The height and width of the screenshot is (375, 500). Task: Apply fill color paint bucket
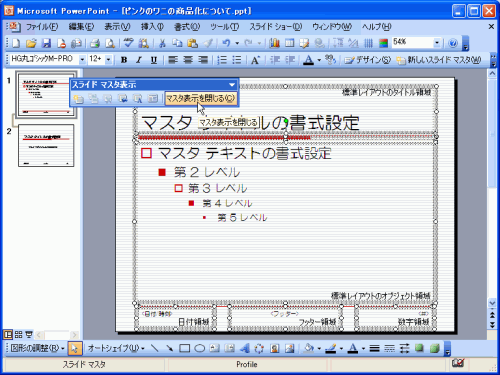pyautogui.click(x=309, y=348)
